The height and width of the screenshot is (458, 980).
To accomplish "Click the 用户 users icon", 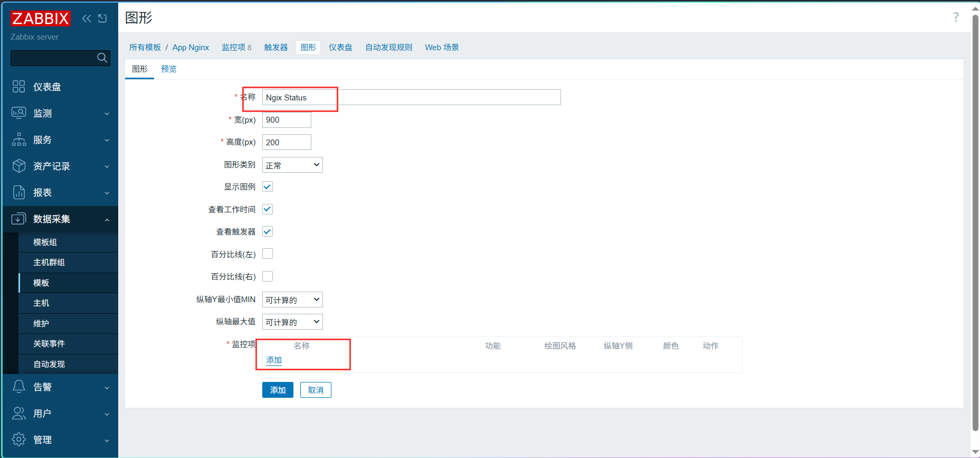I will [19, 413].
